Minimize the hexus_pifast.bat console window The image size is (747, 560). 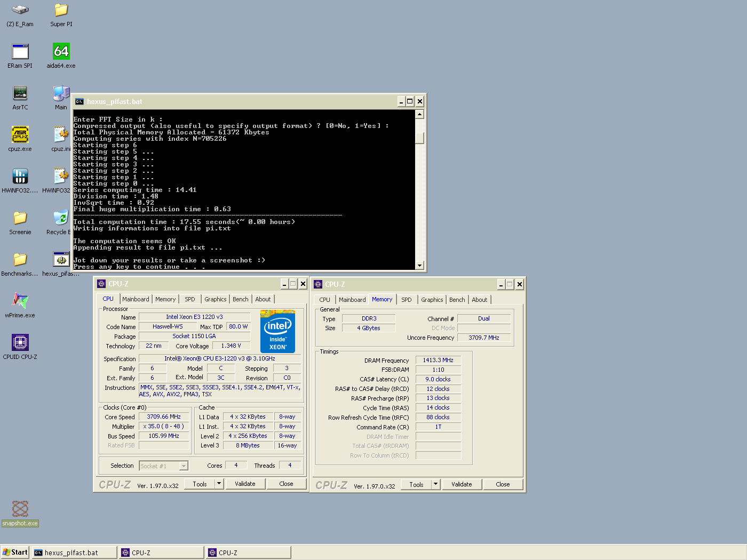[401, 101]
